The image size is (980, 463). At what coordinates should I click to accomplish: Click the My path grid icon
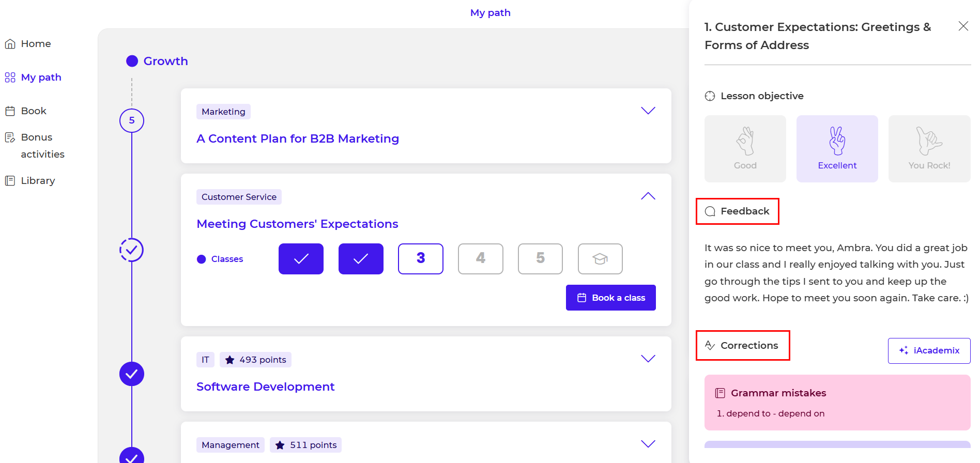(x=10, y=78)
